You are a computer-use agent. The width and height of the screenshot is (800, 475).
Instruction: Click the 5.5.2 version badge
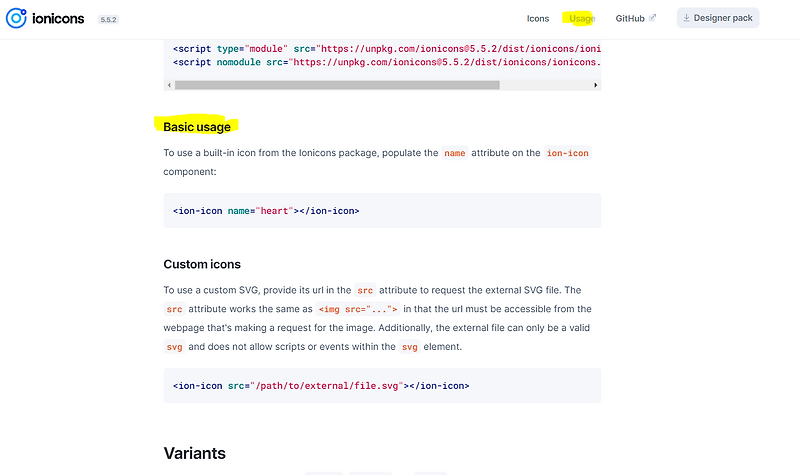point(108,20)
